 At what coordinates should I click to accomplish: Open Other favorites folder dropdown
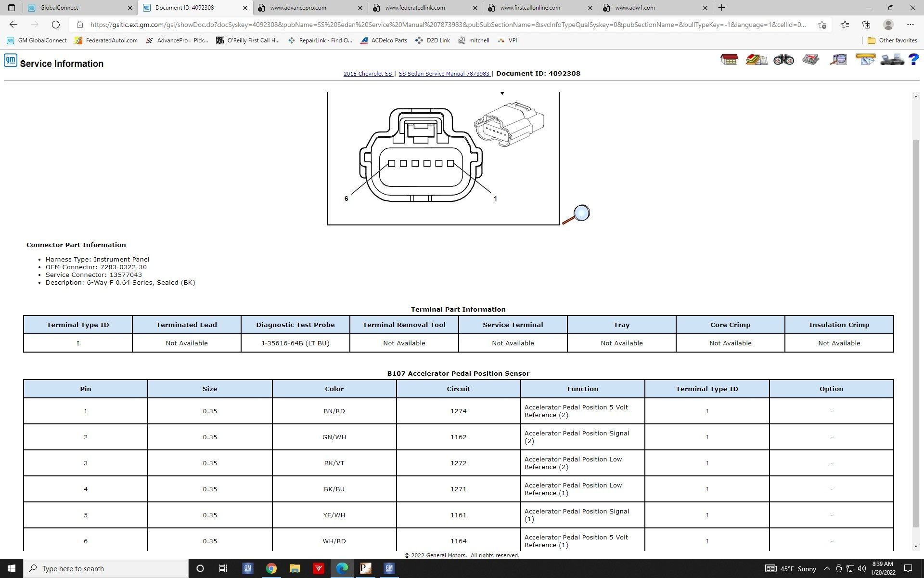[x=893, y=40]
